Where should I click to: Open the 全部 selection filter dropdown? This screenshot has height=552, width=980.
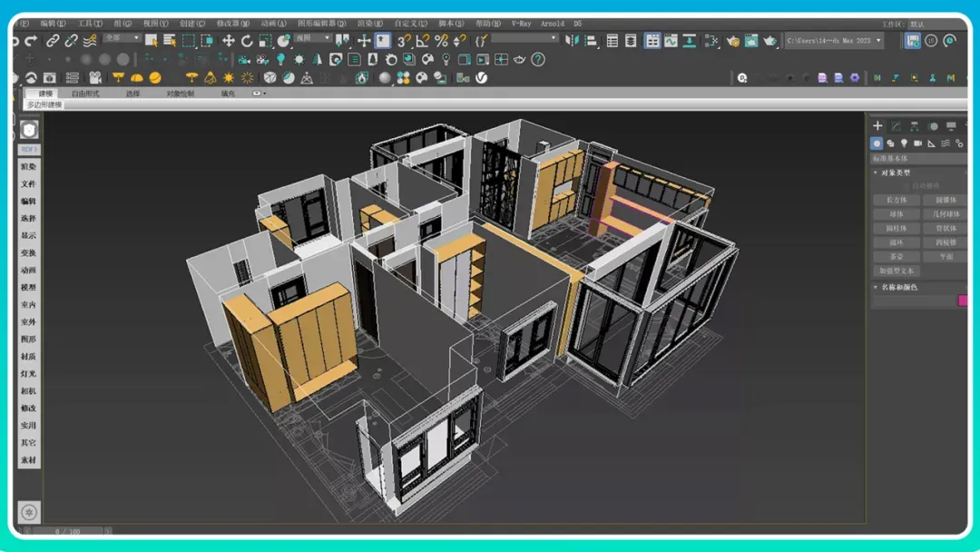(x=122, y=38)
